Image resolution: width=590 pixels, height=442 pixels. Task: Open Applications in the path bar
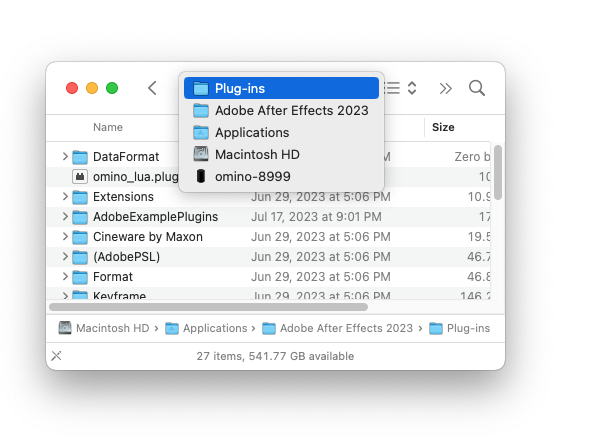click(206, 328)
